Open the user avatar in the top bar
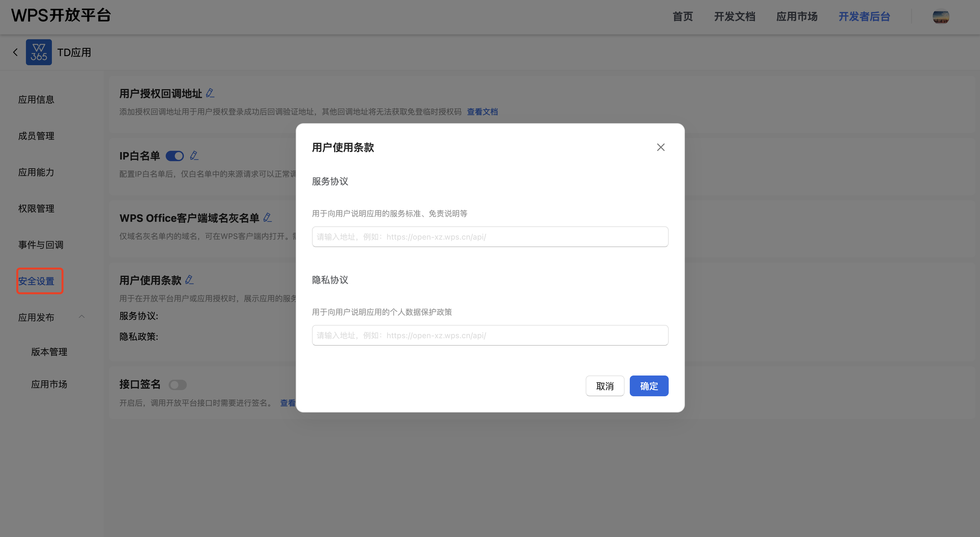980x537 pixels. (x=940, y=16)
